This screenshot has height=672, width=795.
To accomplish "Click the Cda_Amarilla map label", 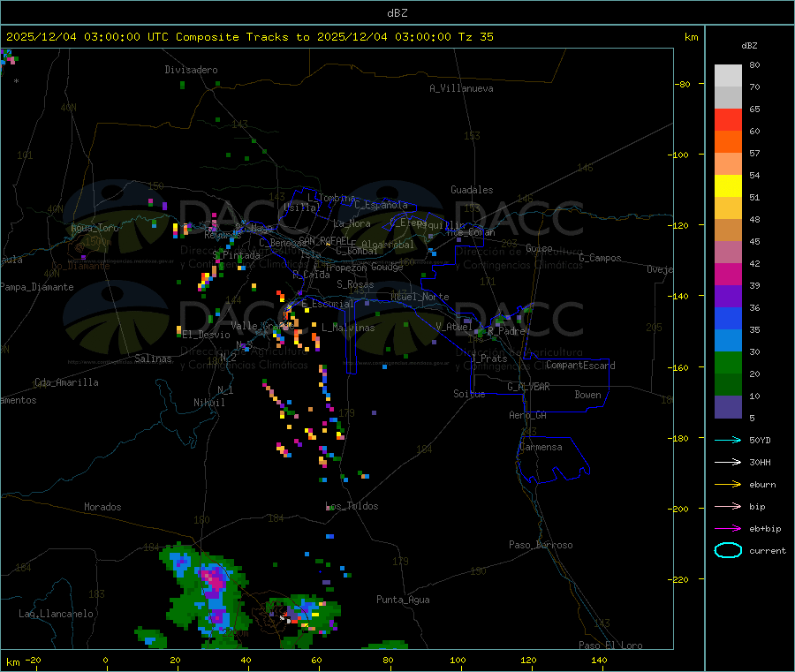I will click(66, 382).
